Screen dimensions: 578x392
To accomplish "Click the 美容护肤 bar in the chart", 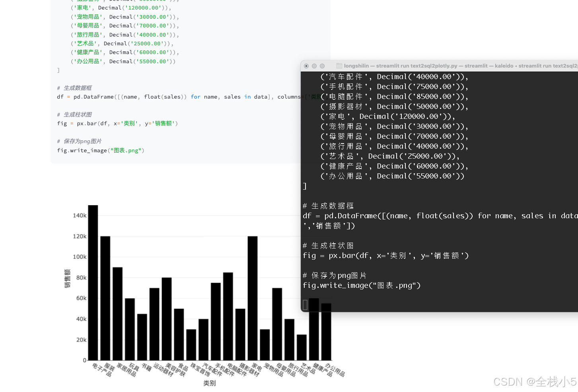I will click(167, 319).
